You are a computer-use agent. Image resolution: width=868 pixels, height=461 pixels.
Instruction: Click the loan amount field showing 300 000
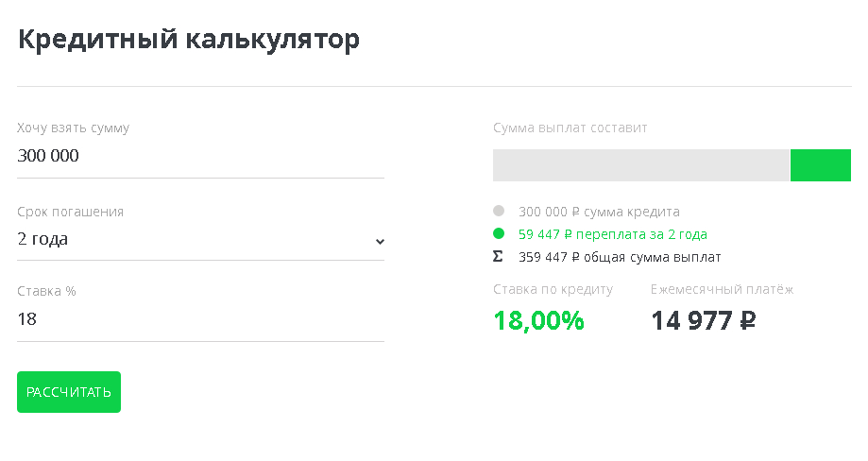click(200, 156)
